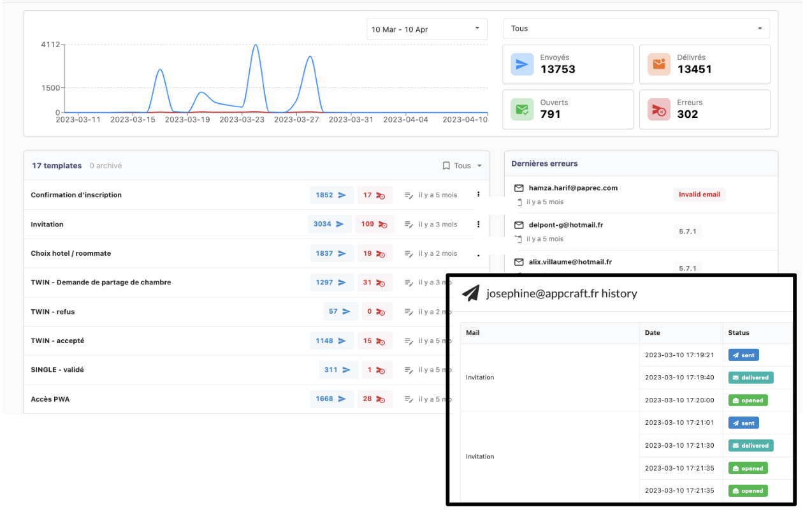Click the envelope icon beside hamza.harif@paprec.com
812x514 pixels.
[x=519, y=188]
